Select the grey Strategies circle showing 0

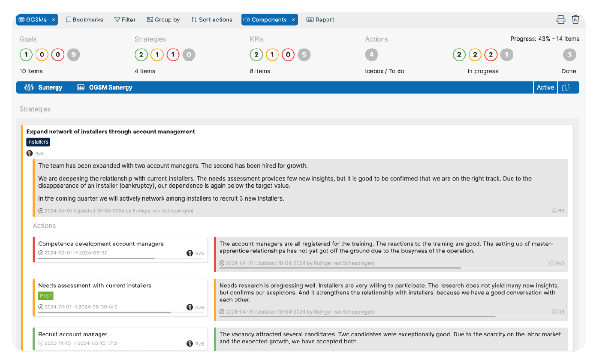click(189, 55)
